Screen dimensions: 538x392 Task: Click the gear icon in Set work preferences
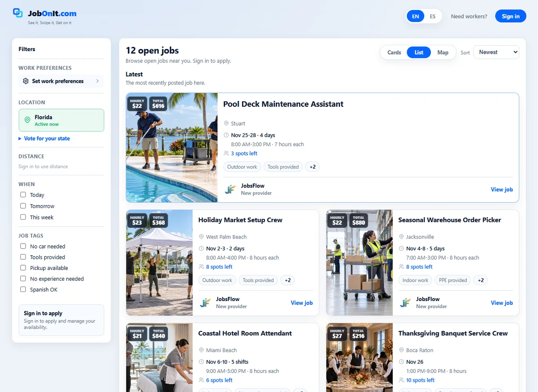(26, 81)
